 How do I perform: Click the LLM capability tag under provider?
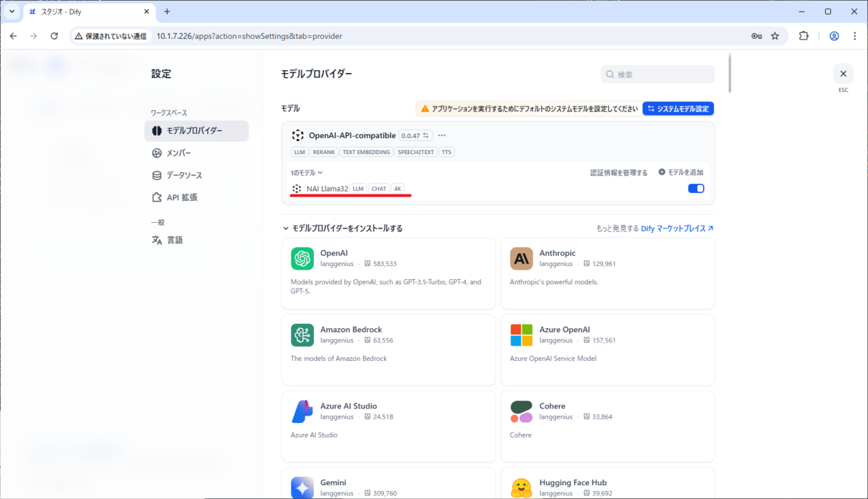coord(299,153)
